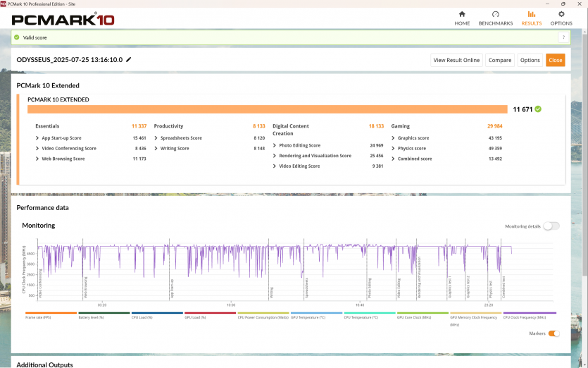Click the CPU Clock Frequency purple legend swatch
Screen dimensions: 588x368
point(529,313)
